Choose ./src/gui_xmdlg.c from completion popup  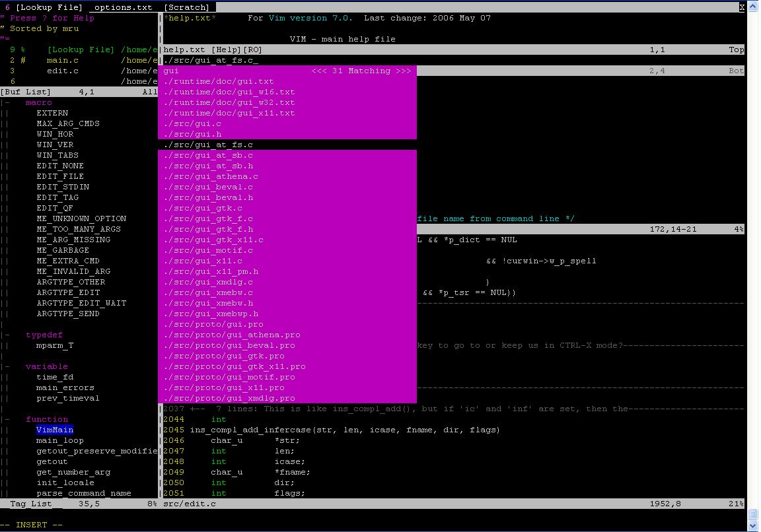click(x=287, y=283)
